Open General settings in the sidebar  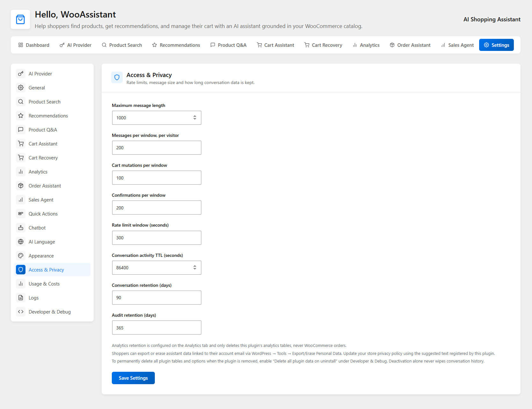[x=53, y=88]
